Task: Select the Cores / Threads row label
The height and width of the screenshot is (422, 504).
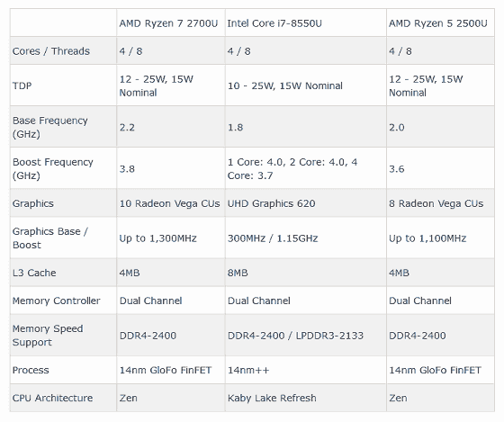Action: point(63,50)
